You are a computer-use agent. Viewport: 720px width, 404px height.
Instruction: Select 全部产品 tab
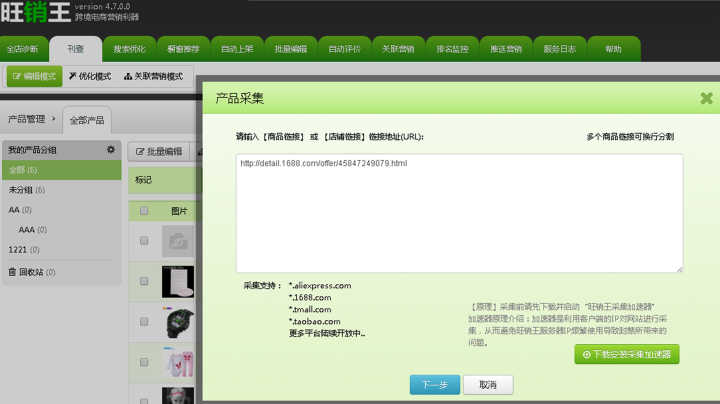tap(87, 120)
